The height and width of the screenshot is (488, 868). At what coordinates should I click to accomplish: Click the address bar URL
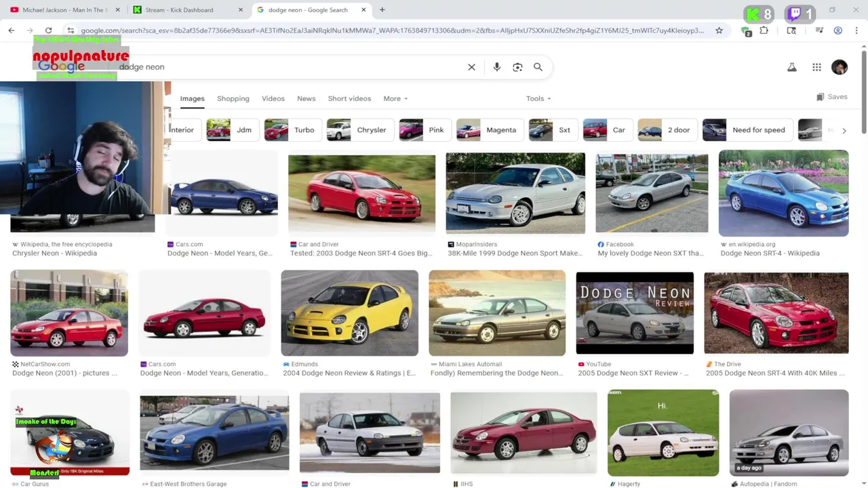click(392, 30)
